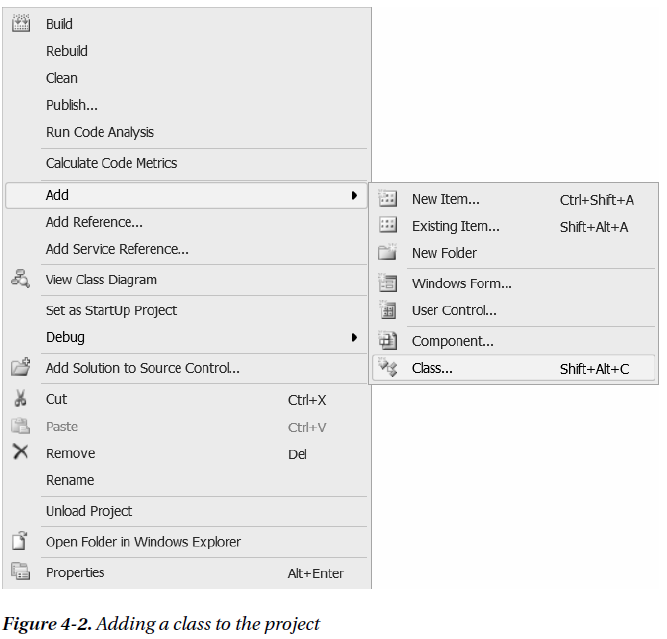Choose Run Code Analysis
The height and width of the screenshot is (639, 667).
pyautogui.click(x=100, y=132)
